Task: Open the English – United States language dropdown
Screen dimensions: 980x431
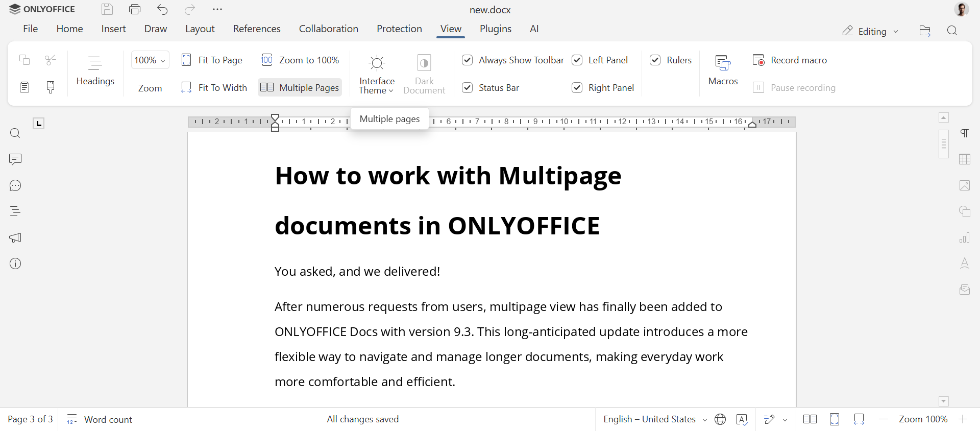Action: coord(655,419)
